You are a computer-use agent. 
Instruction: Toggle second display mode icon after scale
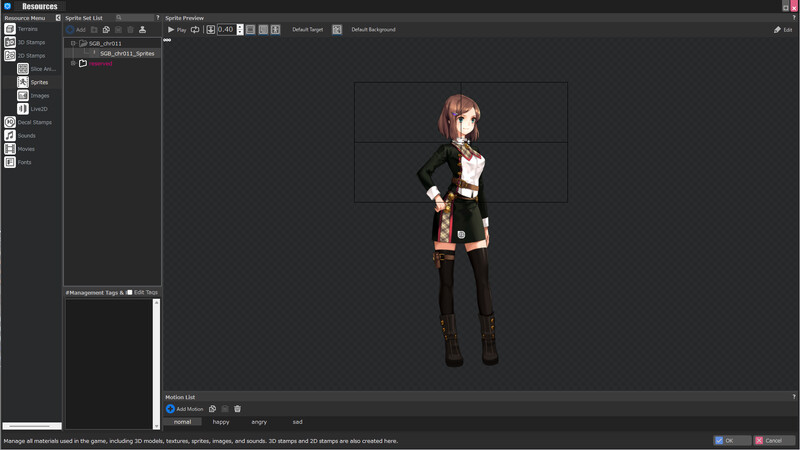pyautogui.click(x=263, y=30)
